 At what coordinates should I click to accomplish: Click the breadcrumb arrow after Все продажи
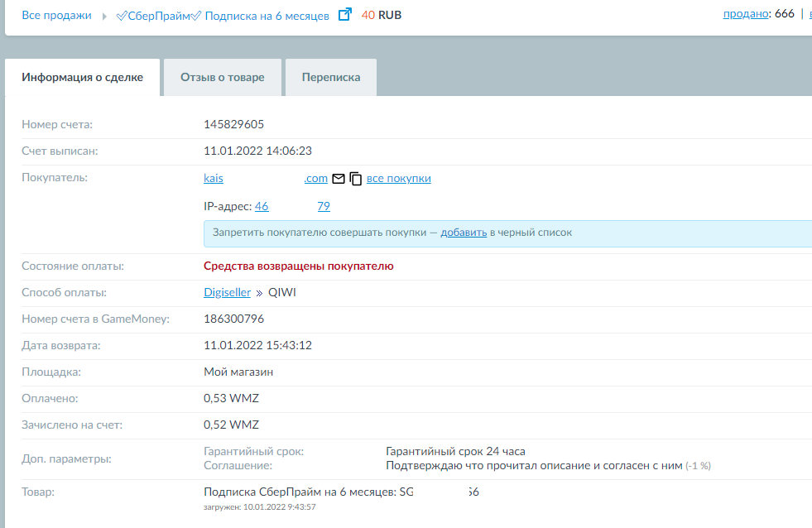(x=104, y=16)
